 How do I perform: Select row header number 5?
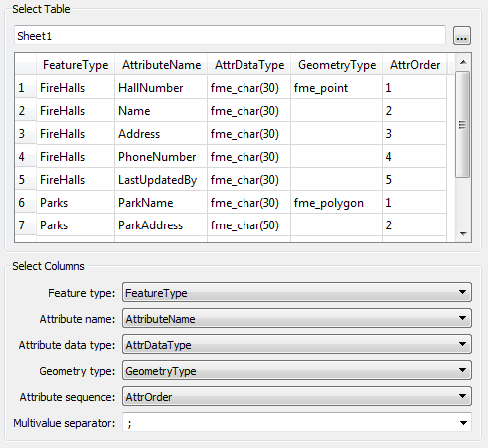(x=26, y=180)
